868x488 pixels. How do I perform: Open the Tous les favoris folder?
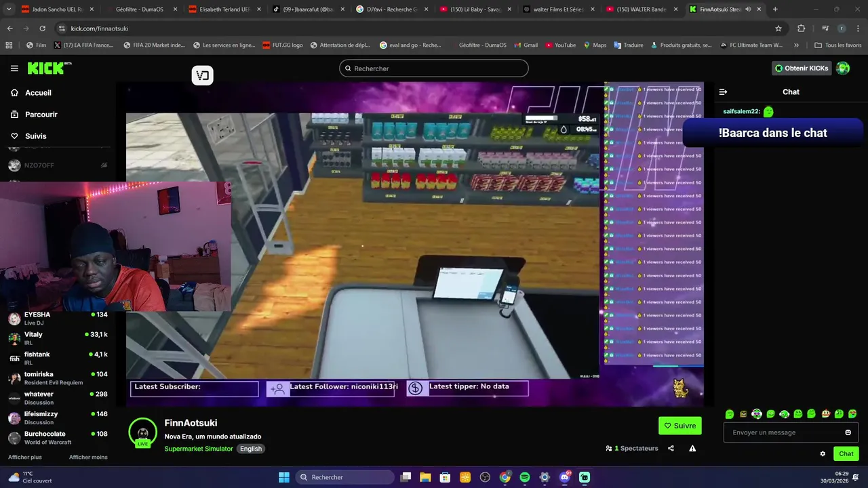(x=838, y=45)
